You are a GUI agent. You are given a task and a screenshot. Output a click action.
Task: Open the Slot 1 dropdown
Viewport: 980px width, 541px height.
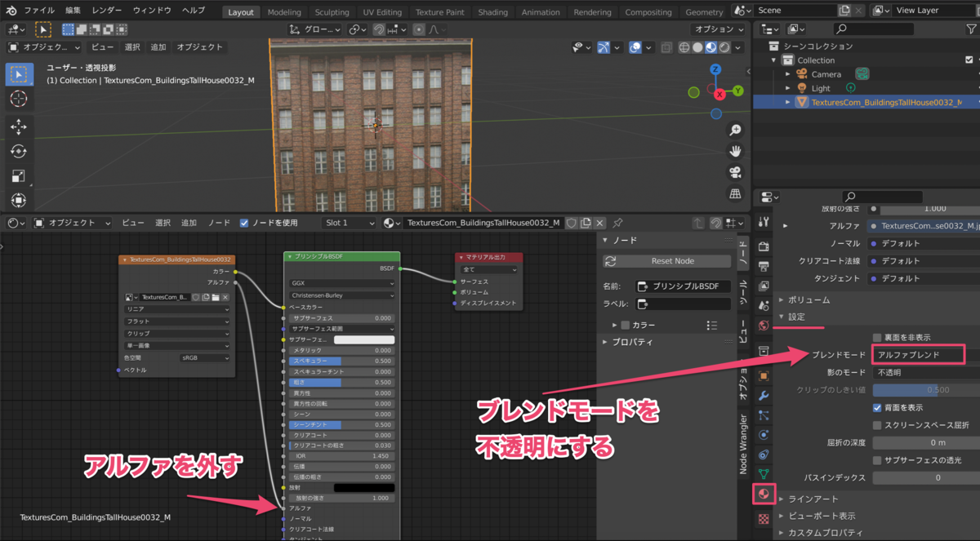pyautogui.click(x=349, y=223)
